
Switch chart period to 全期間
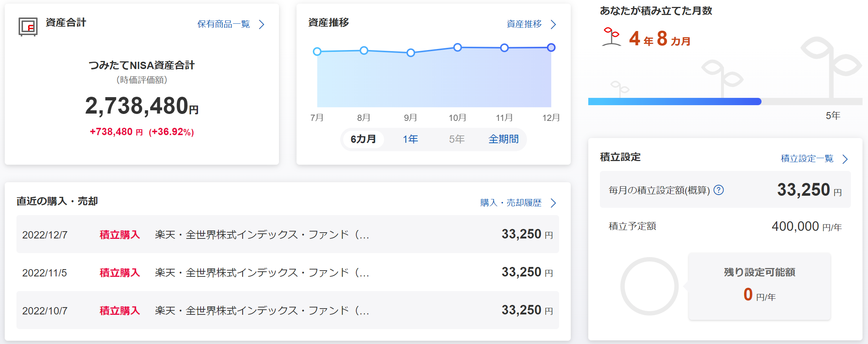click(503, 139)
